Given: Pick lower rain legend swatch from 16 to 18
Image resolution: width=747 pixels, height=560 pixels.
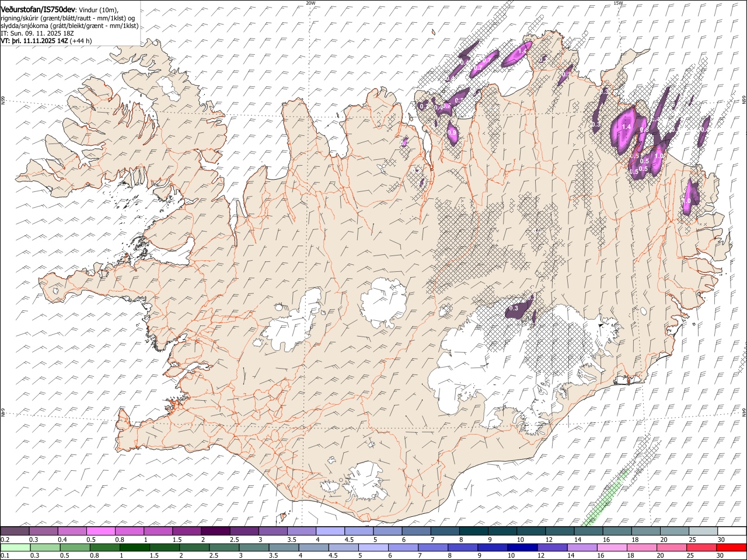Looking at the screenshot, I should [613, 548].
